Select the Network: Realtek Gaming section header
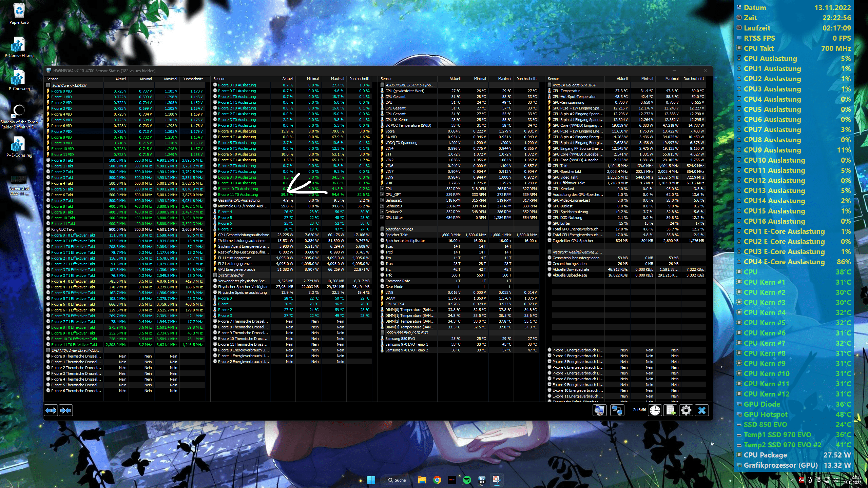 626,252
